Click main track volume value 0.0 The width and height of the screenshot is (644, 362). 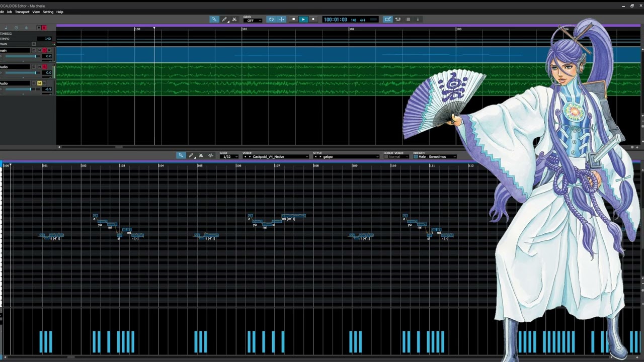click(47, 56)
